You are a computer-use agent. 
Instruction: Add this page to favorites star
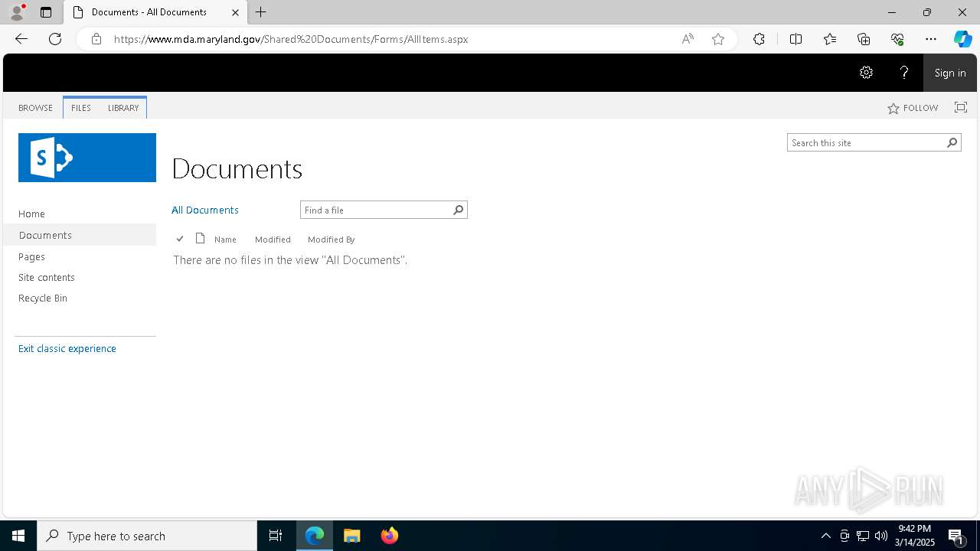(x=718, y=39)
